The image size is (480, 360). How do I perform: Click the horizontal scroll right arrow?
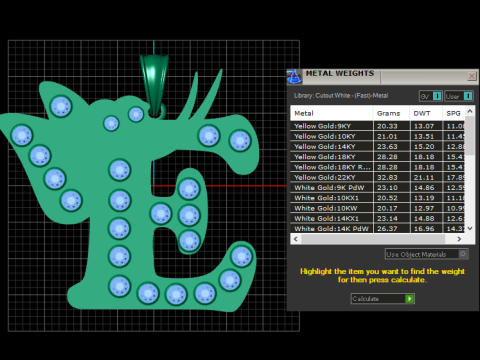(x=459, y=239)
